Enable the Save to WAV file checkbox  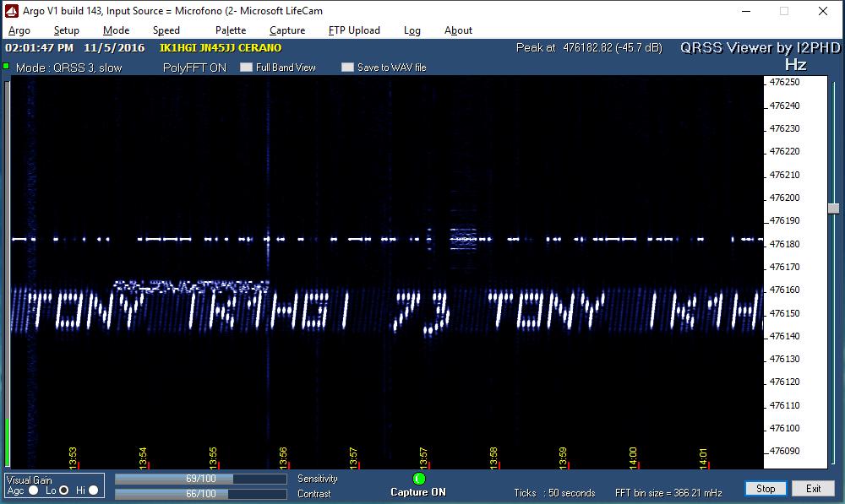[x=347, y=68]
